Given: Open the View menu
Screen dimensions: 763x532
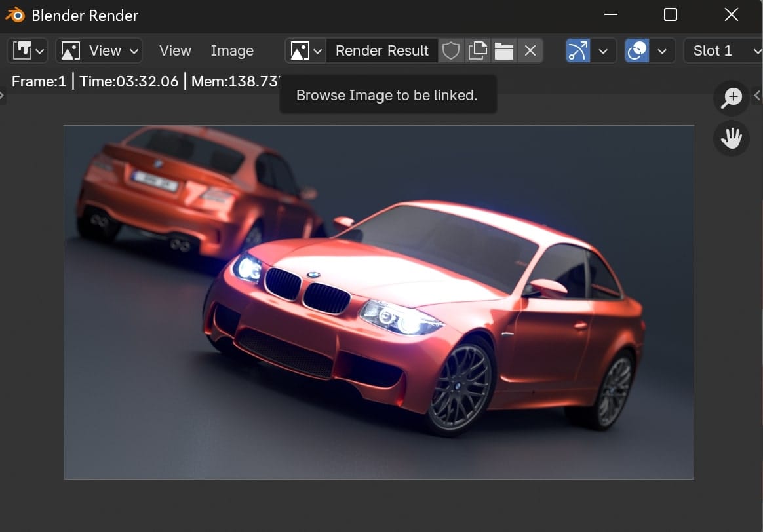Looking at the screenshot, I should click(x=175, y=50).
